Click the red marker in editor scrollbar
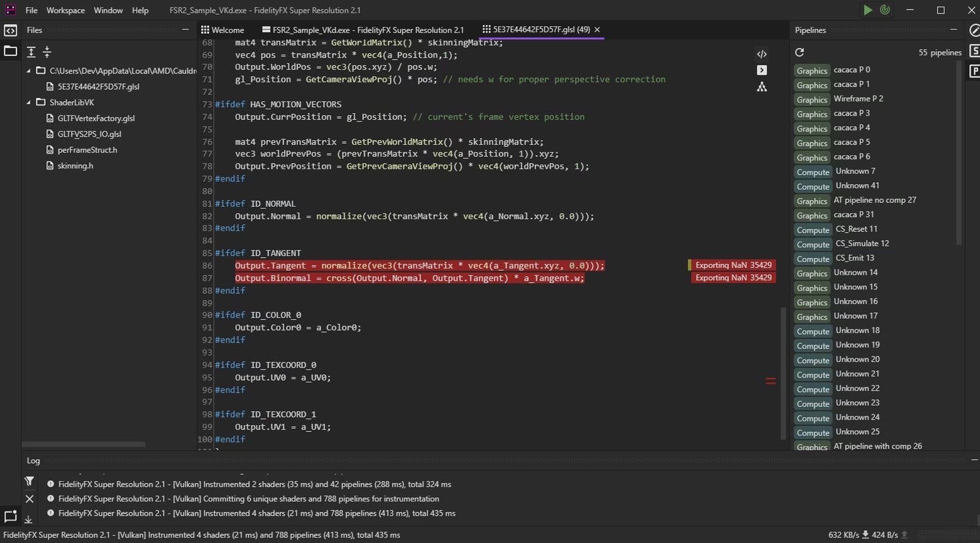Image resolution: width=980 pixels, height=543 pixels. pos(770,381)
